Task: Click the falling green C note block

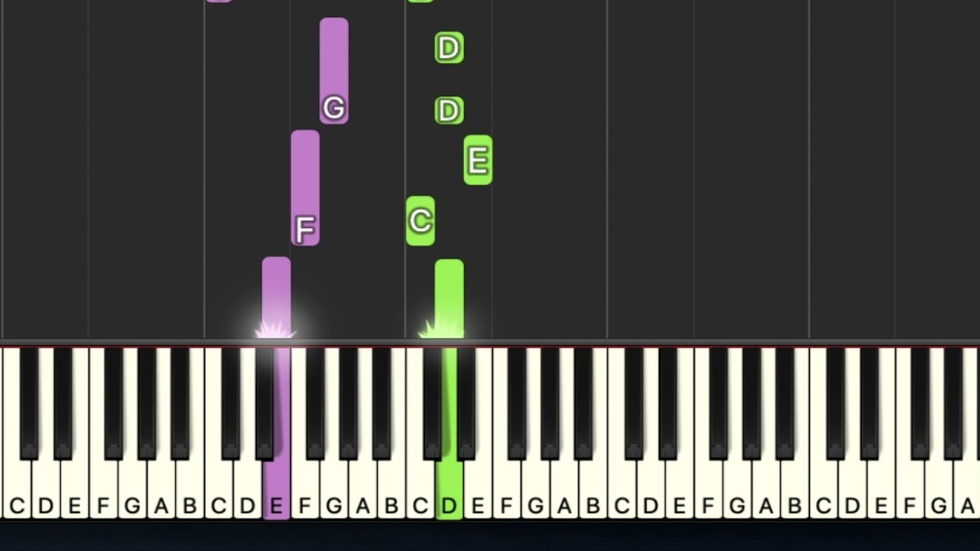Action: click(x=420, y=221)
